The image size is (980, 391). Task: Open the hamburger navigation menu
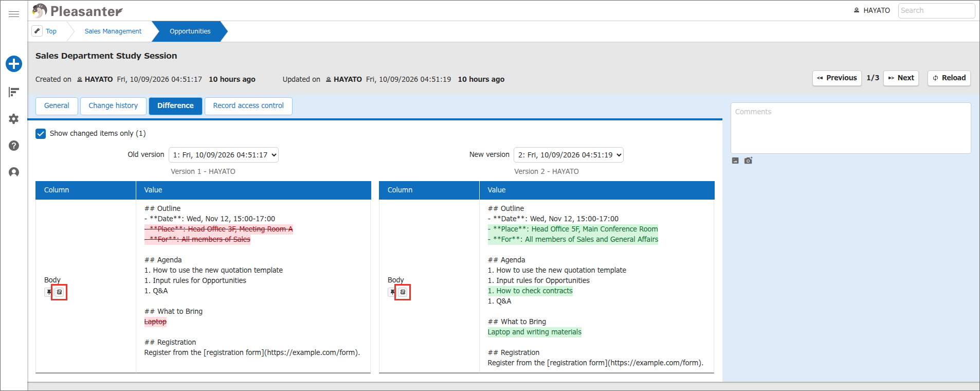point(14,14)
